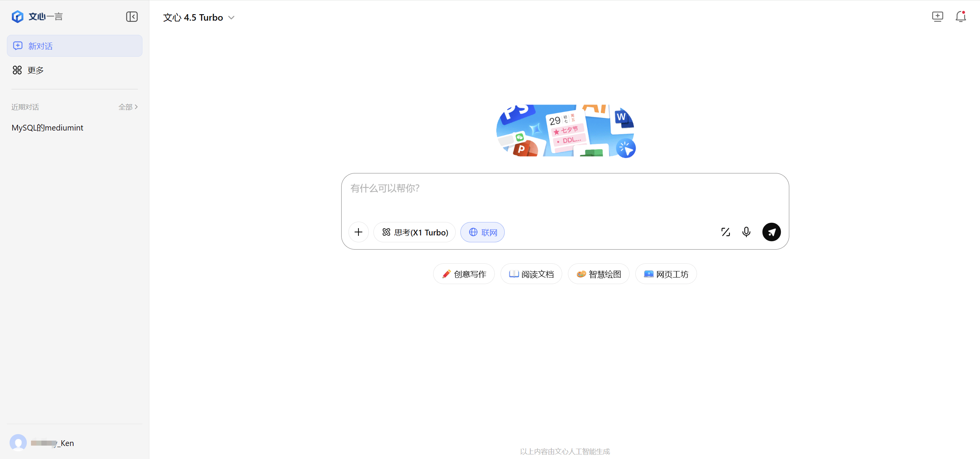Click the send message button

(771, 232)
